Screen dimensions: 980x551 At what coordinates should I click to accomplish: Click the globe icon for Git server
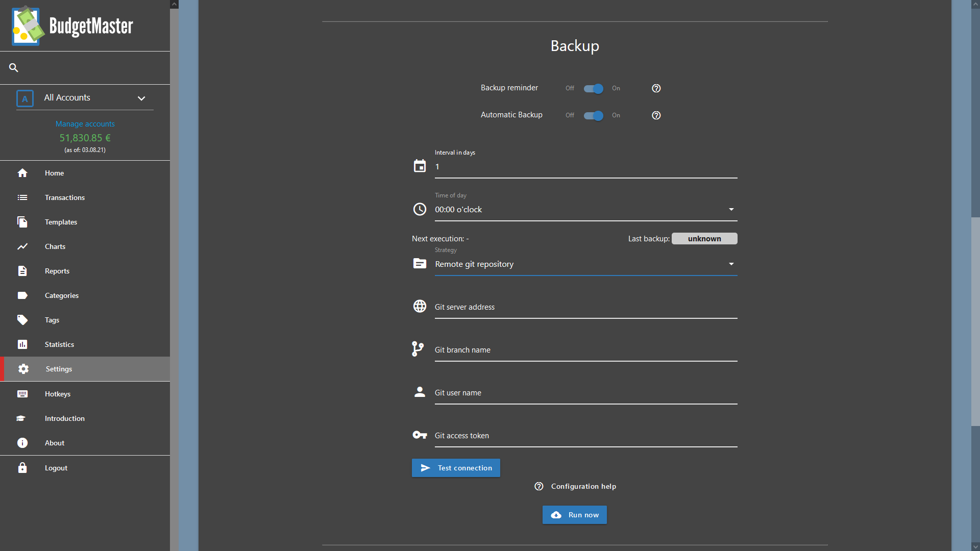pos(420,306)
